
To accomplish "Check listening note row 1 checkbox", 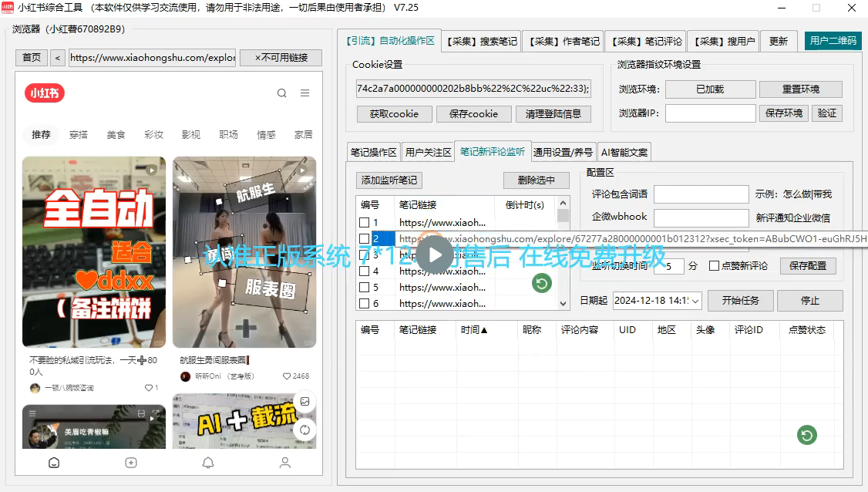I will coord(365,223).
